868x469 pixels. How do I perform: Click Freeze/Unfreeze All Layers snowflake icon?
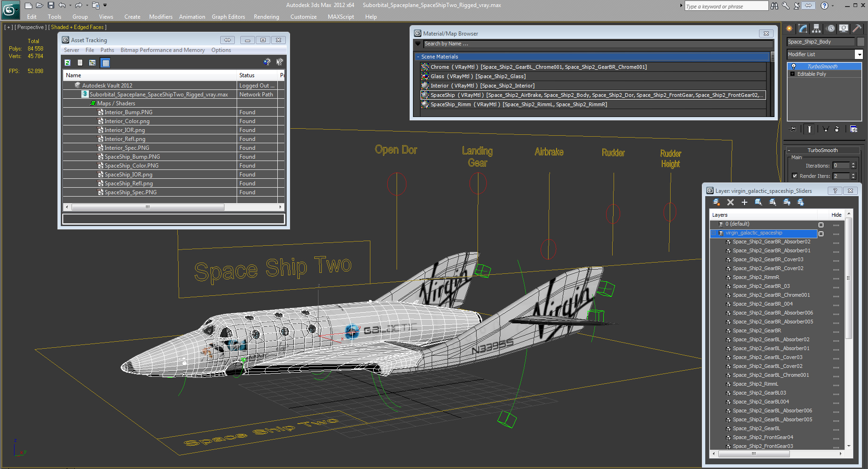(801, 202)
